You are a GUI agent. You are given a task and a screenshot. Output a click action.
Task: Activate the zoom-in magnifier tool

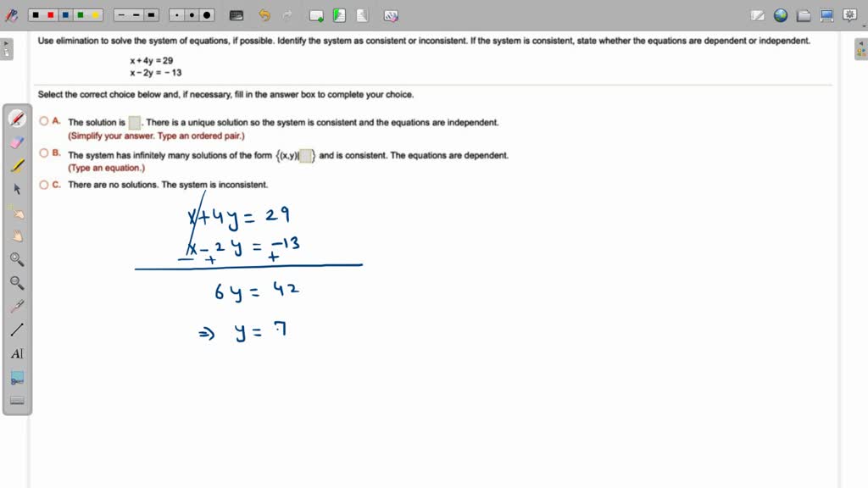[17, 260]
